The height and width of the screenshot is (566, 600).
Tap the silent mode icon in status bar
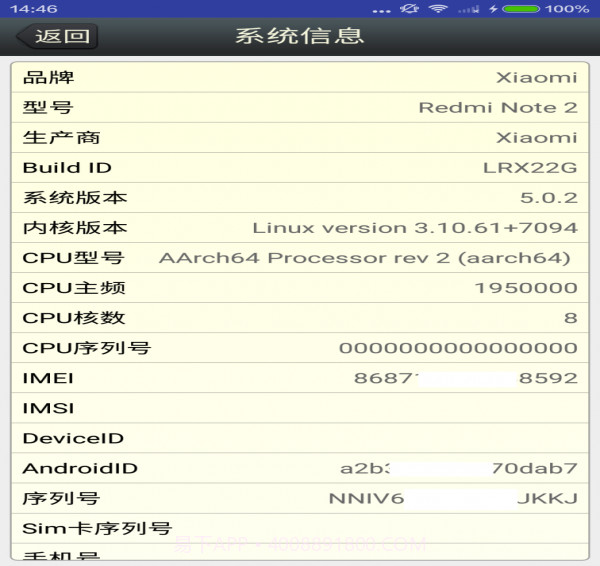(x=409, y=9)
